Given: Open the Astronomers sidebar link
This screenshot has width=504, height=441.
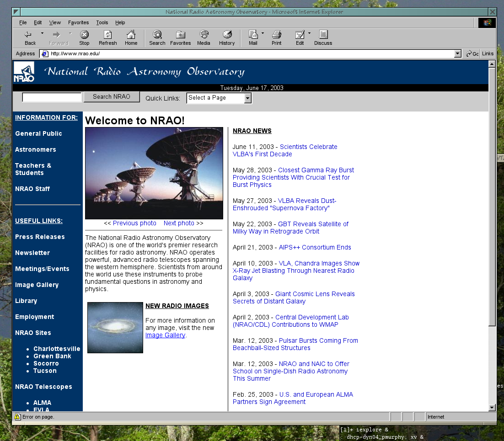Looking at the screenshot, I should pyautogui.click(x=35, y=150).
